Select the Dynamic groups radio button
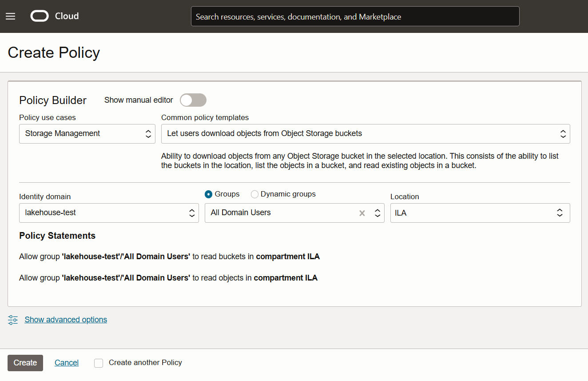 tap(254, 194)
